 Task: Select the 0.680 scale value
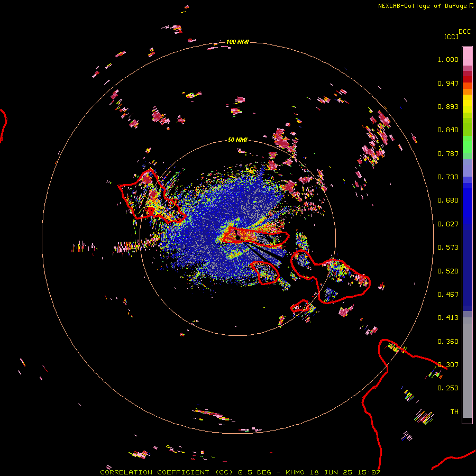(x=448, y=200)
